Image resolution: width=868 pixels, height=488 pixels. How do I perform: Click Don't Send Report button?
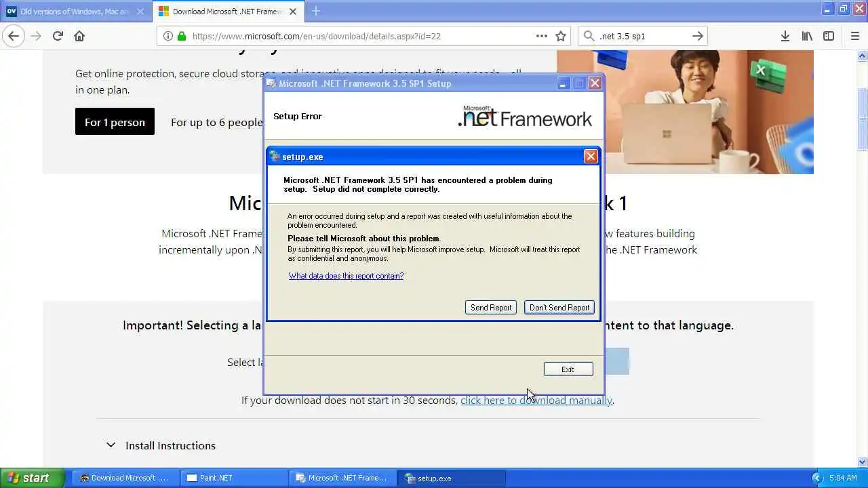559,308
